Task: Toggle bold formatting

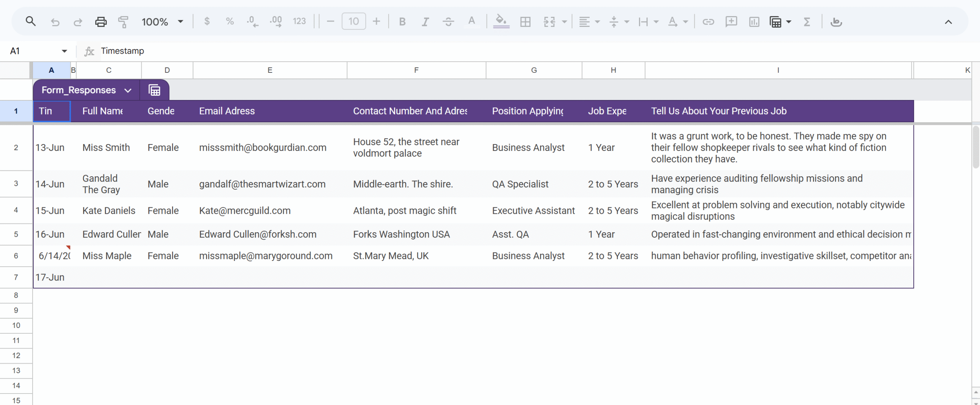Action: (402, 22)
